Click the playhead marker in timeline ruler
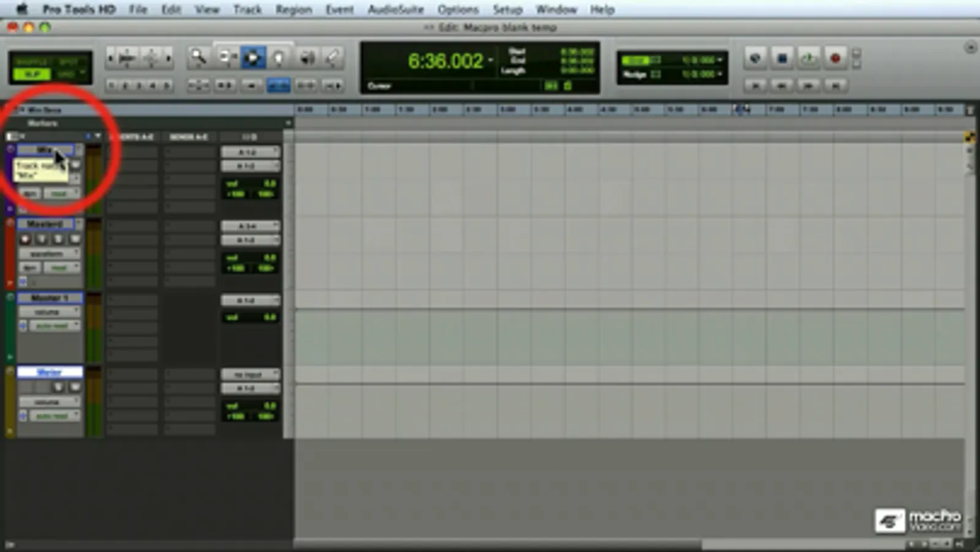Image resolution: width=980 pixels, height=552 pixels. pos(740,109)
